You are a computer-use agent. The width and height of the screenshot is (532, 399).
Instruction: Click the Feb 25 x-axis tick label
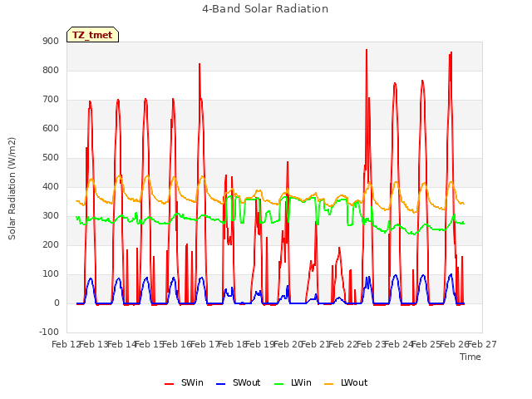426,344
